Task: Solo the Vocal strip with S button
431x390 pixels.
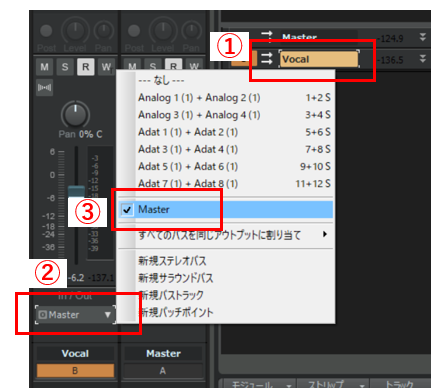Action: point(65,67)
